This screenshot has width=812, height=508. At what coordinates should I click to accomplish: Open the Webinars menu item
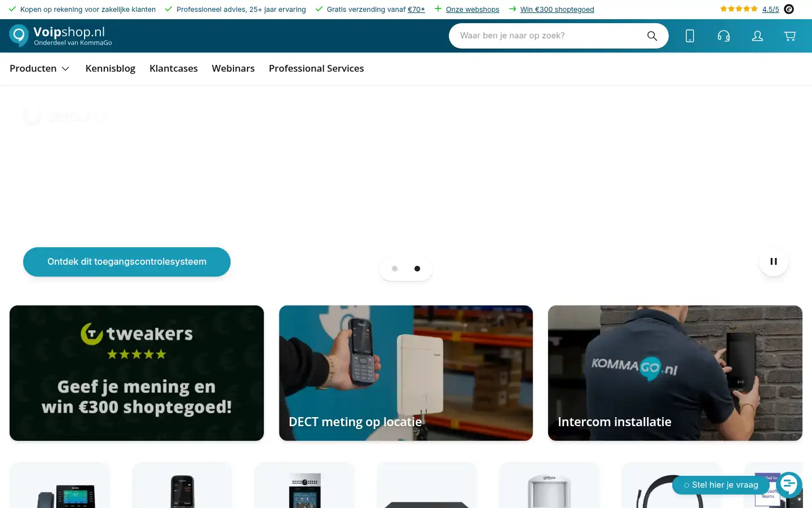pyautogui.click(x=233, y=68)
